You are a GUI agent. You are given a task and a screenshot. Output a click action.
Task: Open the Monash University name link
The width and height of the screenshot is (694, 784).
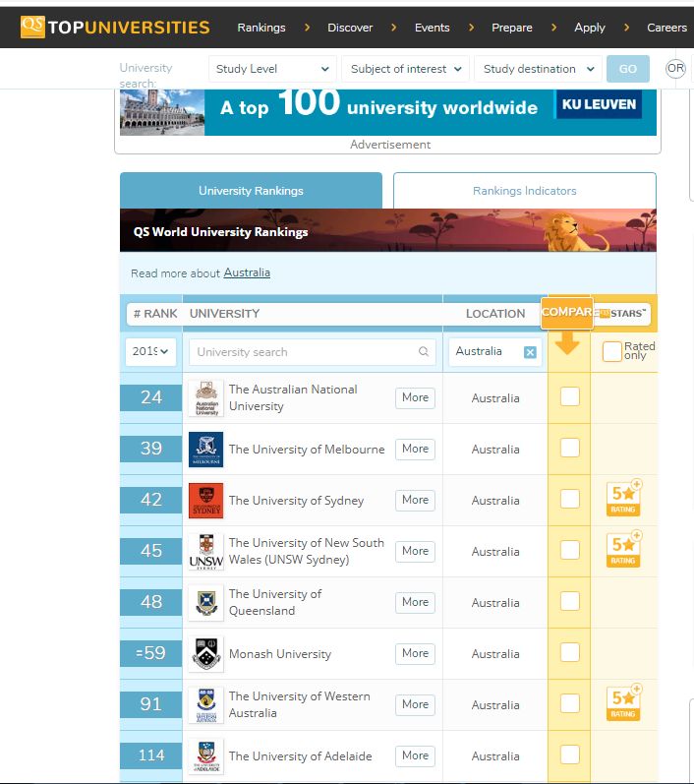[x=280, y=653]
